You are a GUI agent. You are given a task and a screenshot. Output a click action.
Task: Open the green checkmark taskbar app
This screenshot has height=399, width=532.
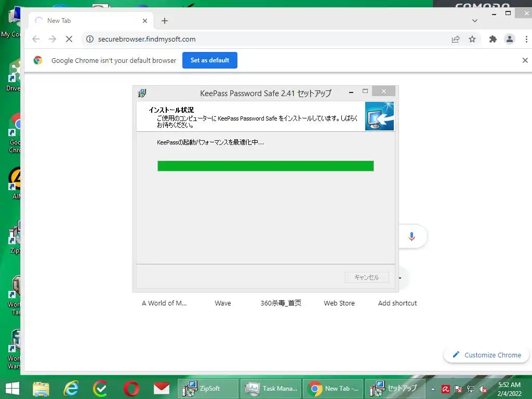pyautogui.click(x=100, y=389)
